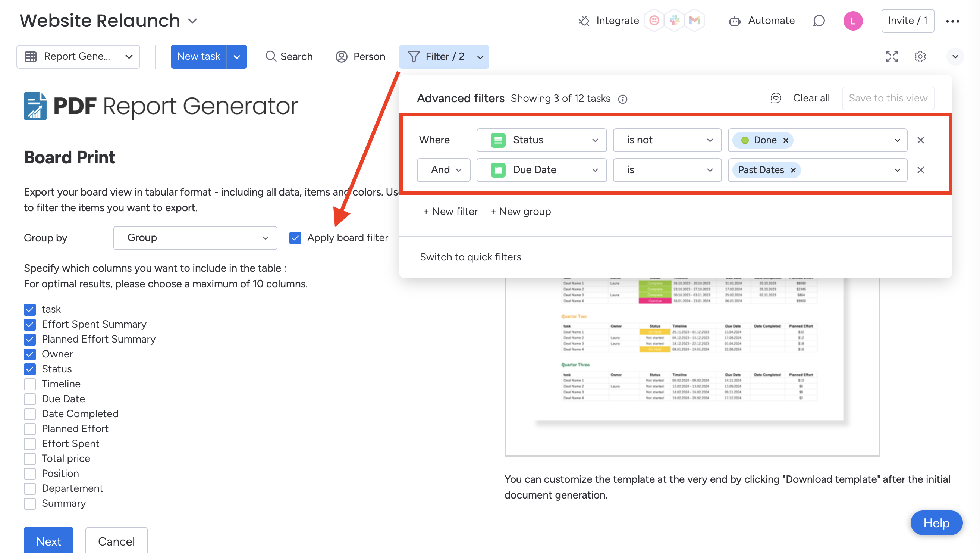Click the Slack integration icon
Viewport: 980px width, 553px height.
click(675, 21)
